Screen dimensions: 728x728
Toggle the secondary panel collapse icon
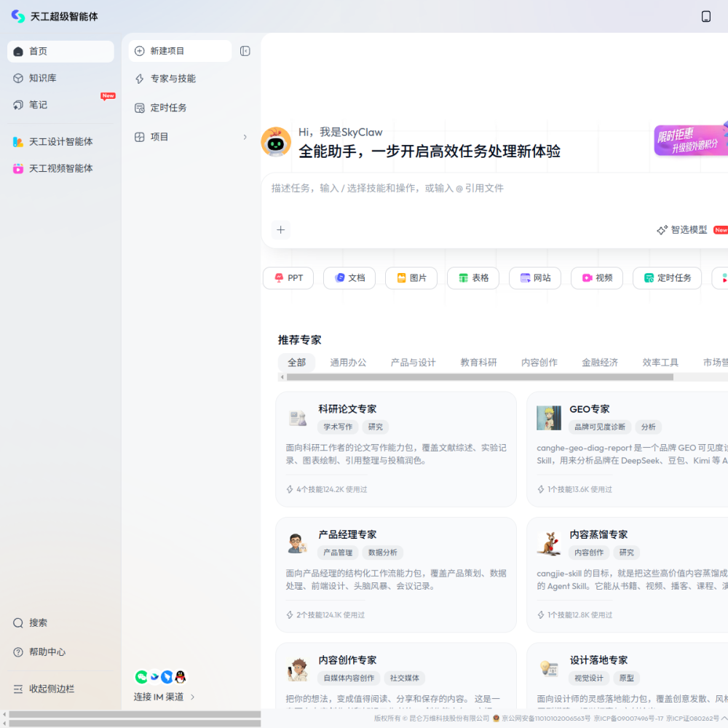pyautogui.click(x=245, y=51)
